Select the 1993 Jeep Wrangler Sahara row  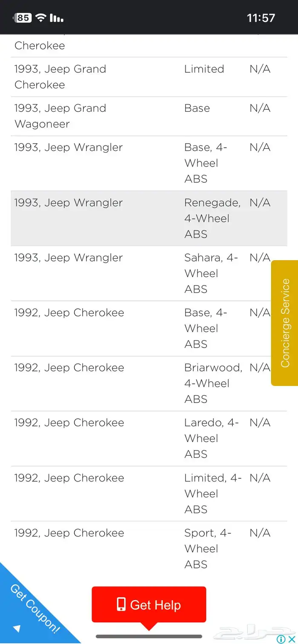[x=149, y=273]
